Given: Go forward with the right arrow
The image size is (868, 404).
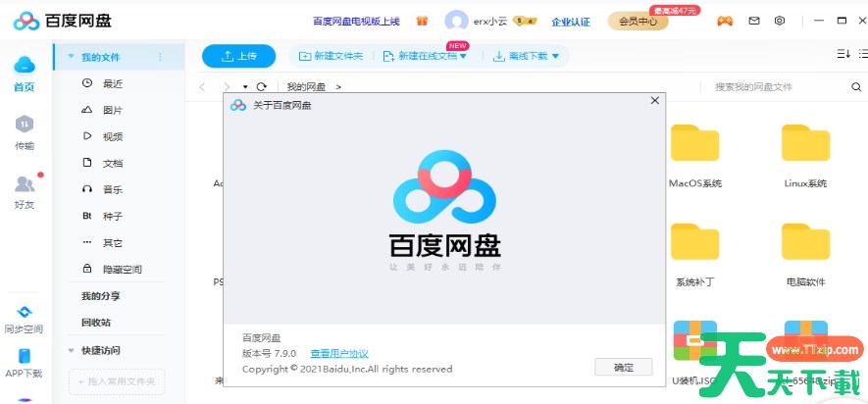Looking at the screenshot, I should tap(226, 87).
